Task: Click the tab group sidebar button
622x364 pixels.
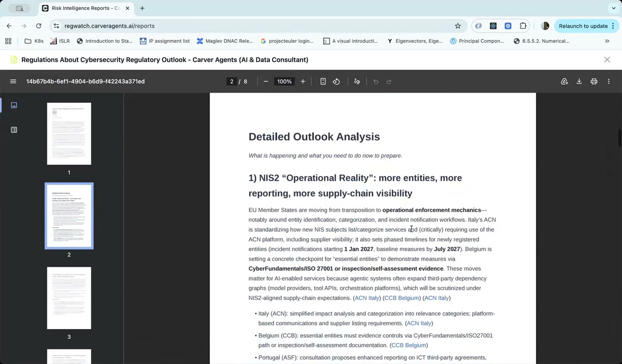Action: (19, 8)
